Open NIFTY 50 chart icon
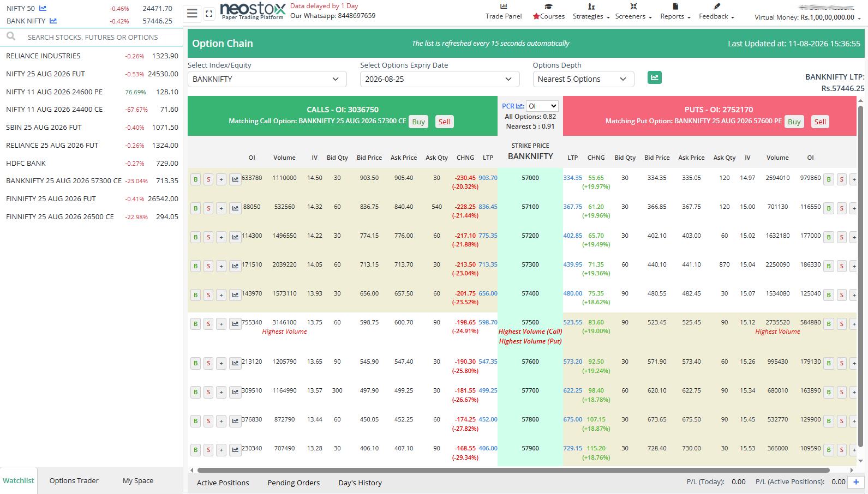Viewport: 868px width, 494px height. pyautogui.click(x=43, y=8)
